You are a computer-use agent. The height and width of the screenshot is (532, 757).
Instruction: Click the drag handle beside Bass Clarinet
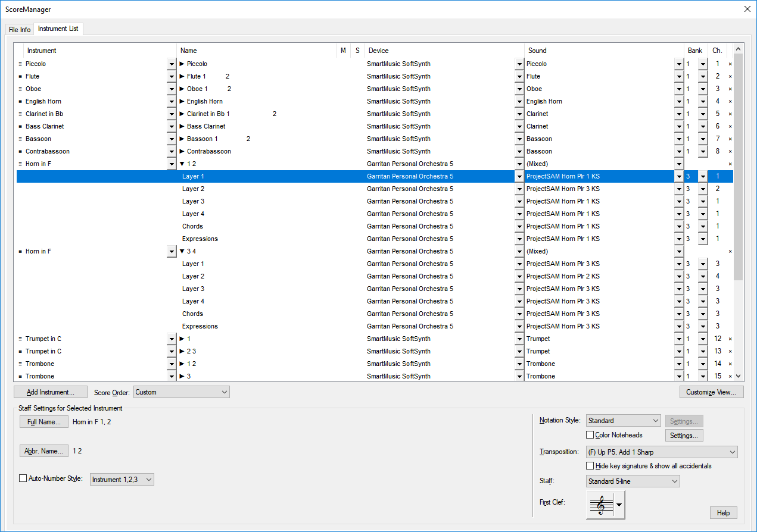tap(20, 126)
